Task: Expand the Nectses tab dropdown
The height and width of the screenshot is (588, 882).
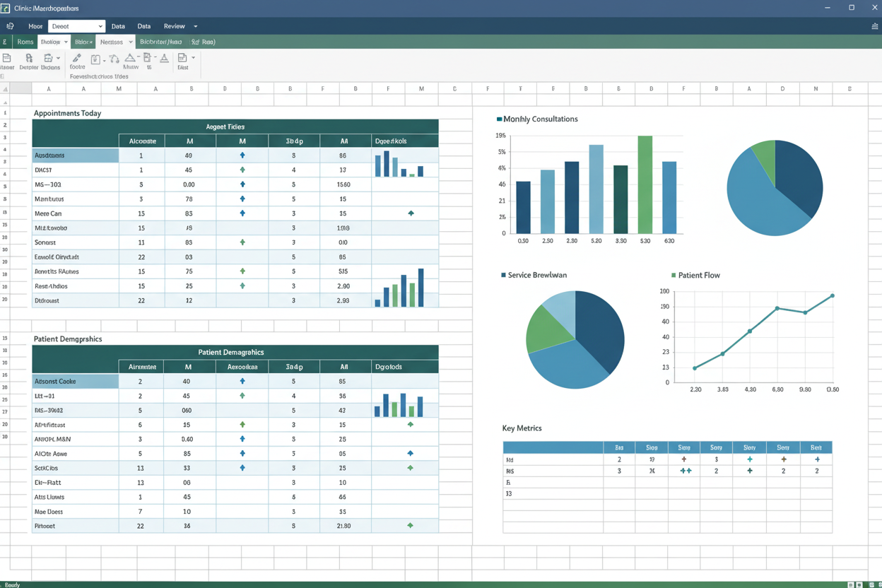Action: (130, 42)
